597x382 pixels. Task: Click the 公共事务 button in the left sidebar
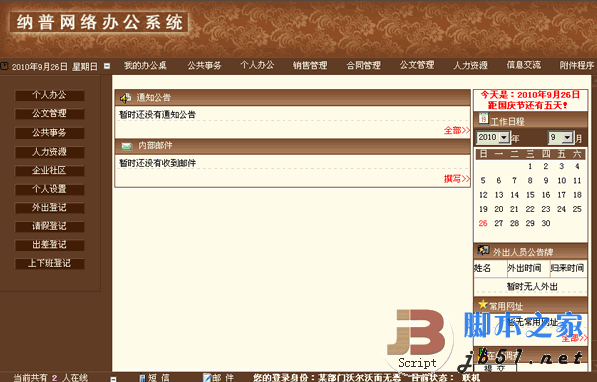(49, 133)
